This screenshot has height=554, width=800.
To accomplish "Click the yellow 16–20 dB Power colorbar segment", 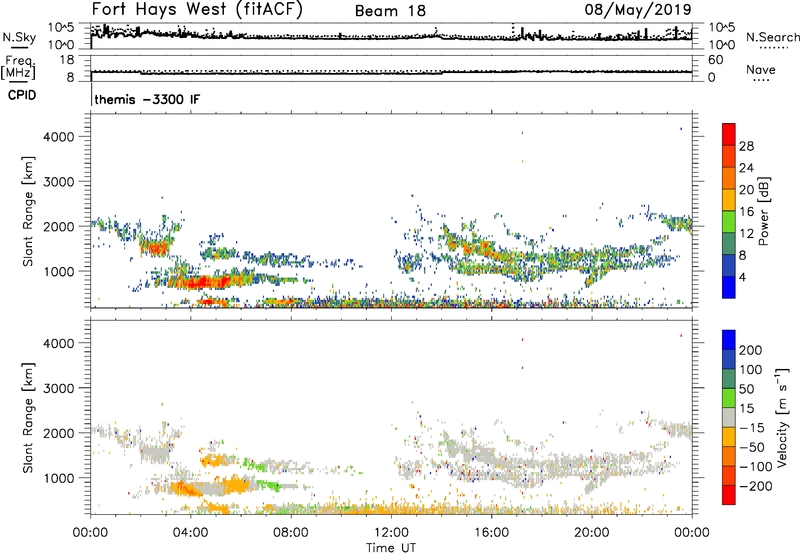I will point(729,199).
